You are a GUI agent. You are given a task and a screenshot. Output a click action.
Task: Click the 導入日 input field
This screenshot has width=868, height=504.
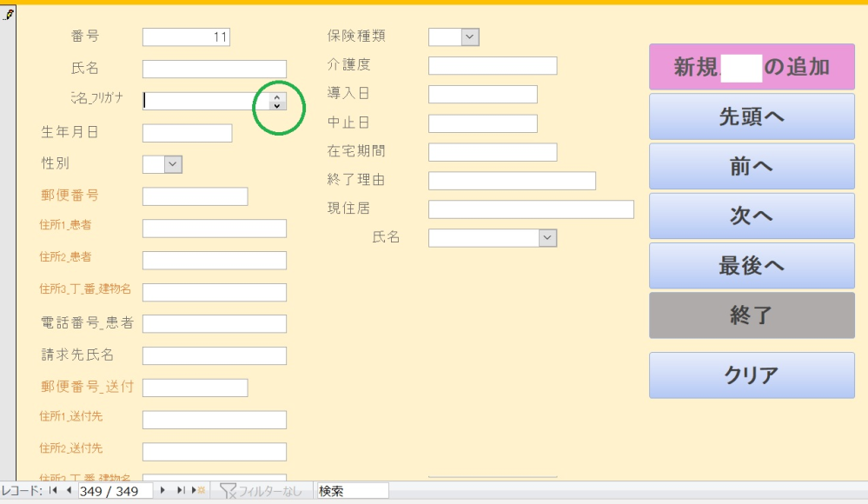[x=483, y=94]
